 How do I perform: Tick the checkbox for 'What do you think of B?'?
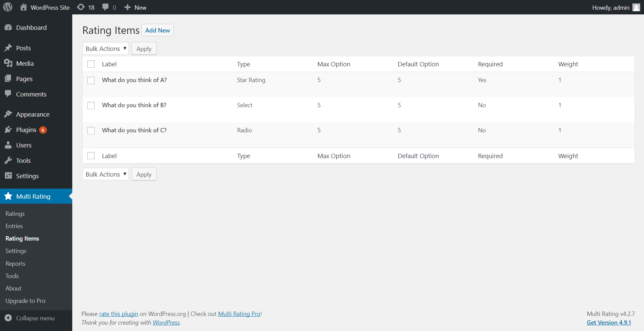(91, 106)
